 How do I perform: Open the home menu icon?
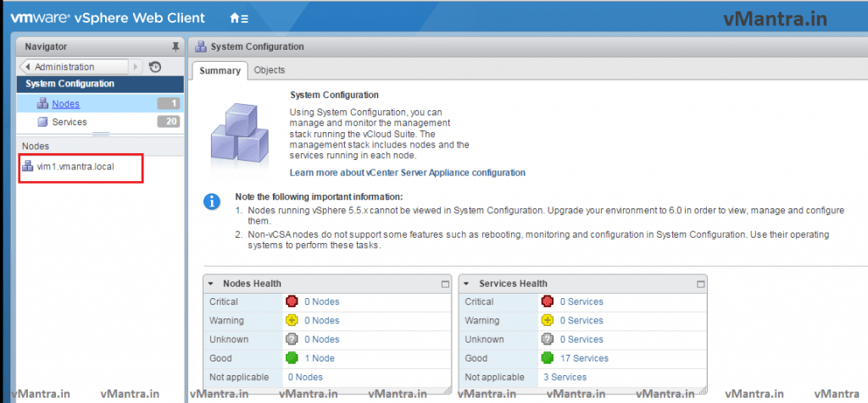click(239, 19)
